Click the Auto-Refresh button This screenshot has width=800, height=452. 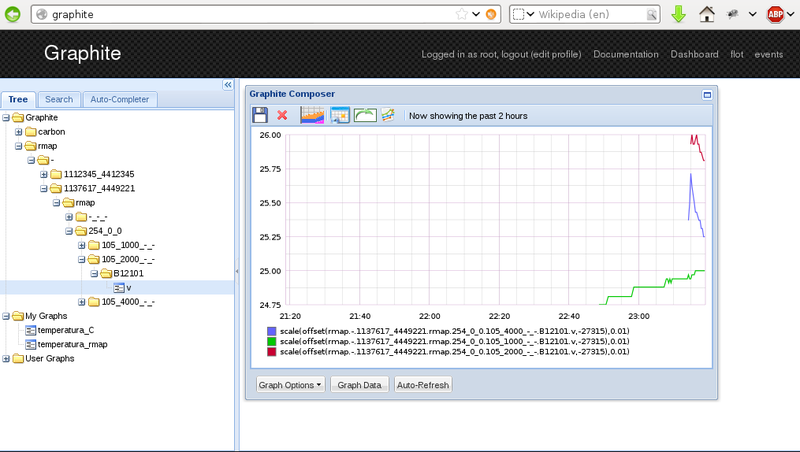coord(423,385)
